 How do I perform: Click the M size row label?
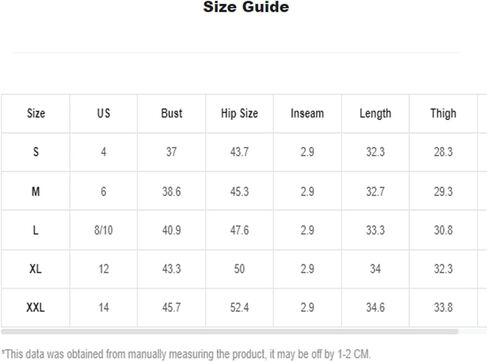(x=36, y=191)
